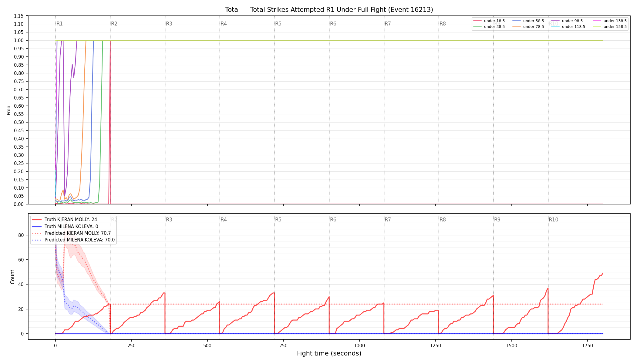This screenshot has width=637, height=364.
Task: Click 'Predicted MILENA KOLEVA: 70.0' legend label
Action: point(80,240)
